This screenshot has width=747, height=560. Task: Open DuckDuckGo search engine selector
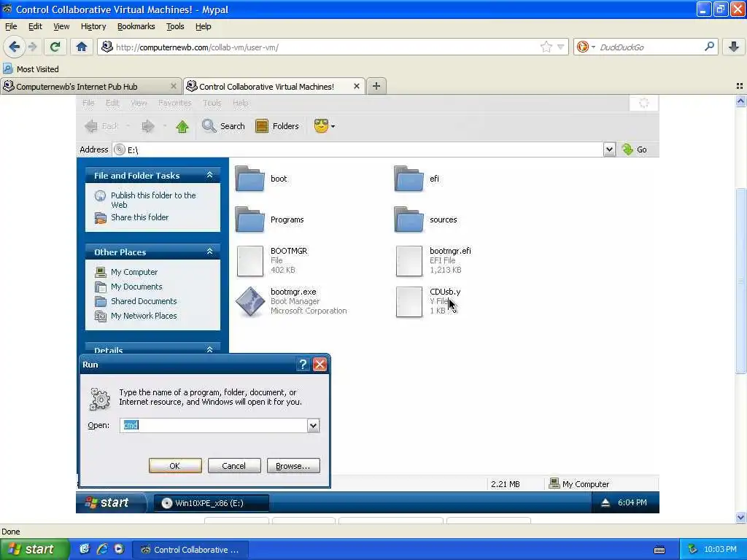tap(586, 47)
